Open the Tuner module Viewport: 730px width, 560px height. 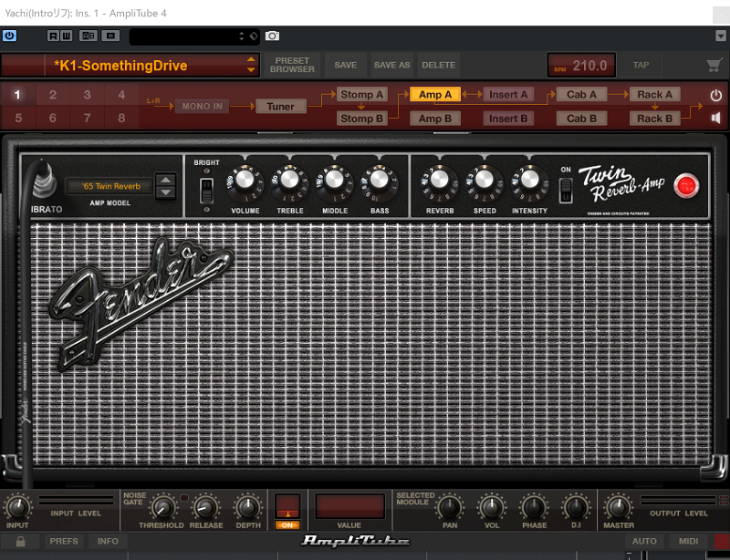[x=281, y=106]
